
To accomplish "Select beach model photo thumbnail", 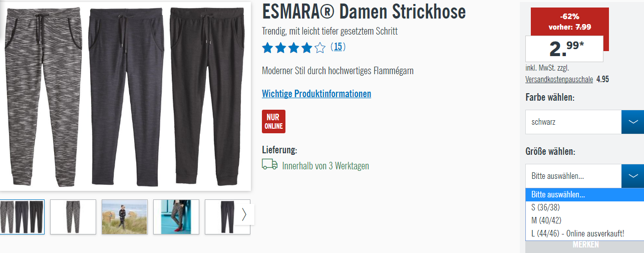I will pos(125,217).
